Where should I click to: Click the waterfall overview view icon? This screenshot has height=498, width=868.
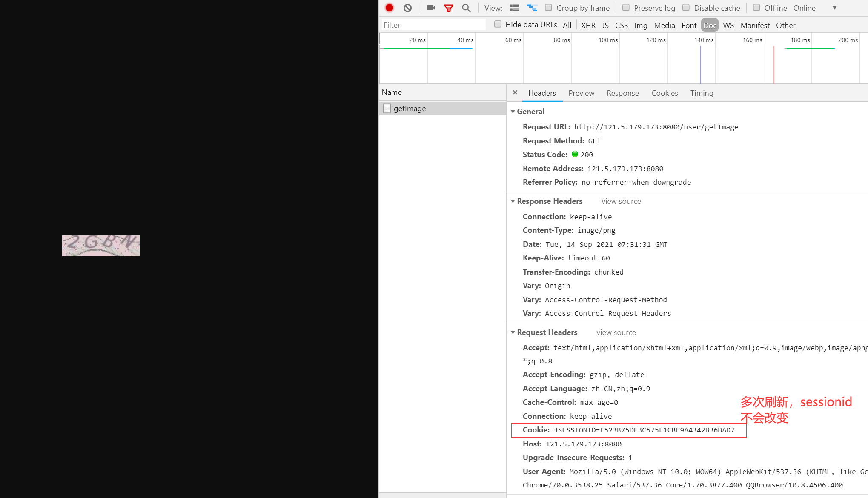(532, 8)
